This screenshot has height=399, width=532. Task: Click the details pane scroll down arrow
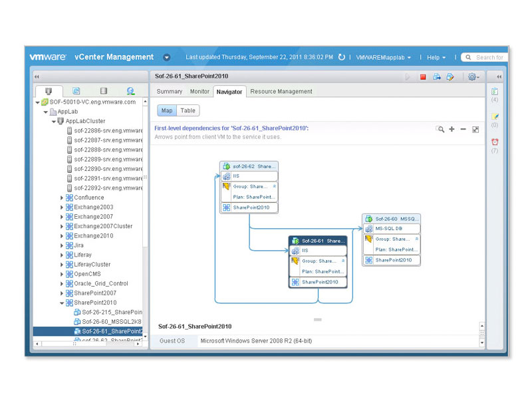coord(482,342)
